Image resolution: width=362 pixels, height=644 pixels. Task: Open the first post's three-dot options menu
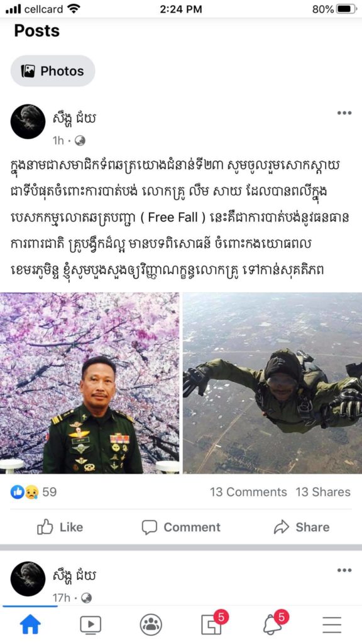pyautogui.click(x=344, y=113)
